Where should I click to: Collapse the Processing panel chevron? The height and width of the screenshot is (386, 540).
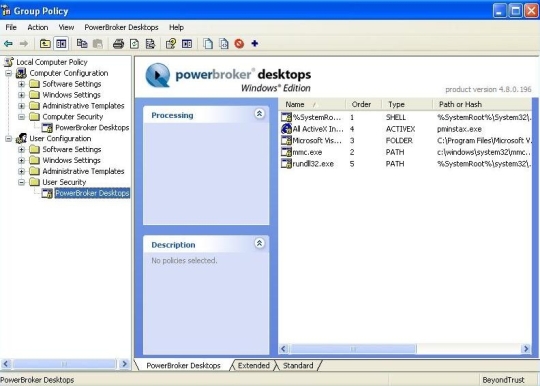[259, 113]
